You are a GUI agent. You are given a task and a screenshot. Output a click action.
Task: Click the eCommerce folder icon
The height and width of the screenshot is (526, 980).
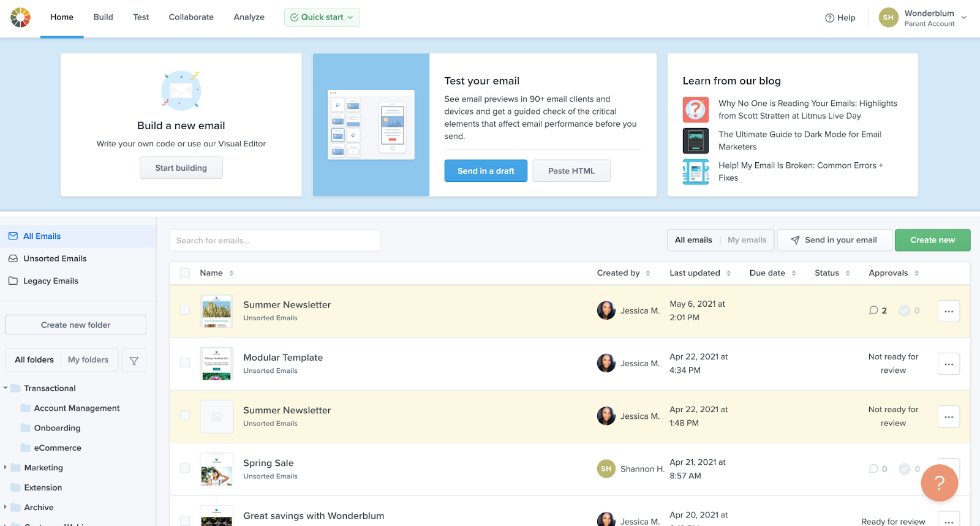coord(26,448)
